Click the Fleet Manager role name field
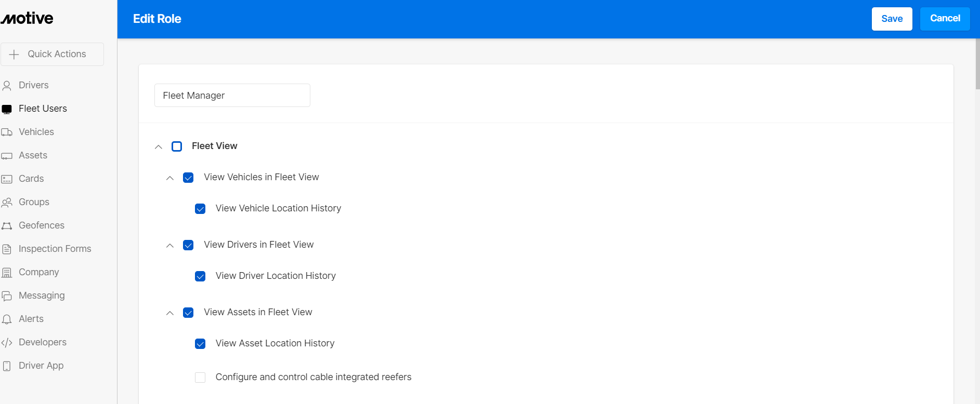 tap(232, 96)
